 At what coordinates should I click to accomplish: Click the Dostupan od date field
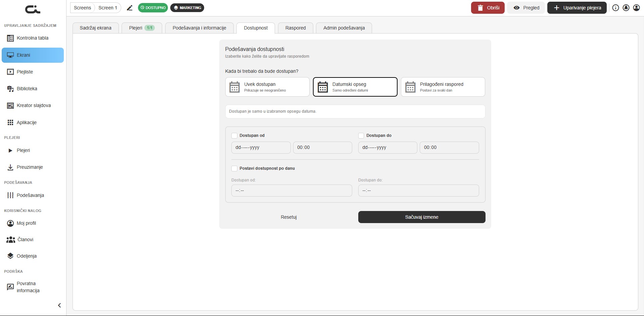click(x=261, y=148)
